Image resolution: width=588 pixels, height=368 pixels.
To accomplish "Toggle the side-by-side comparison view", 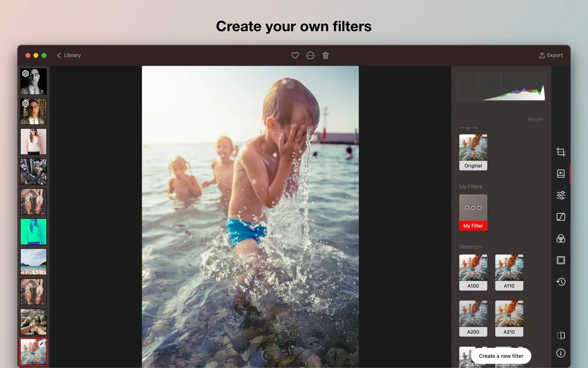I will pyautogui.click(x=561, y=335).
